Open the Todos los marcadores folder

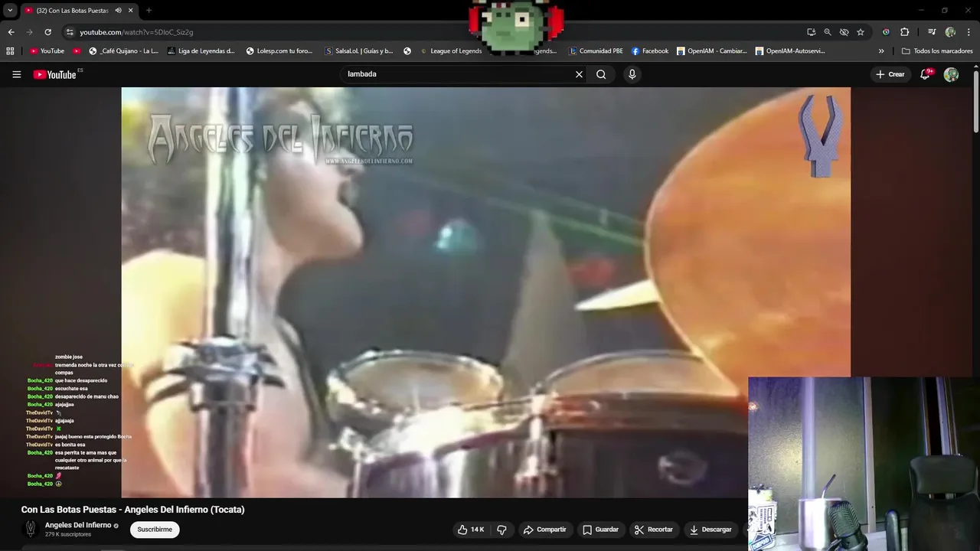point(938,51)
